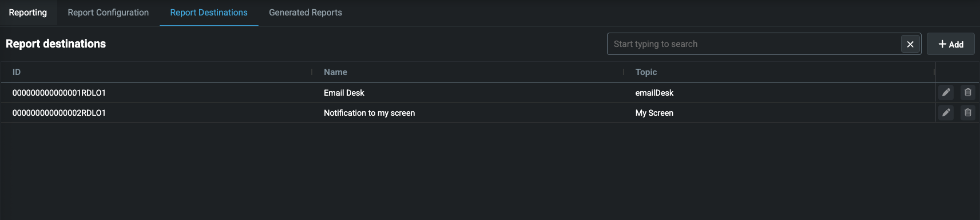The image size is (980, 220).
Task: Sort by the Topic column header
Action: click(x=646, y=72)
